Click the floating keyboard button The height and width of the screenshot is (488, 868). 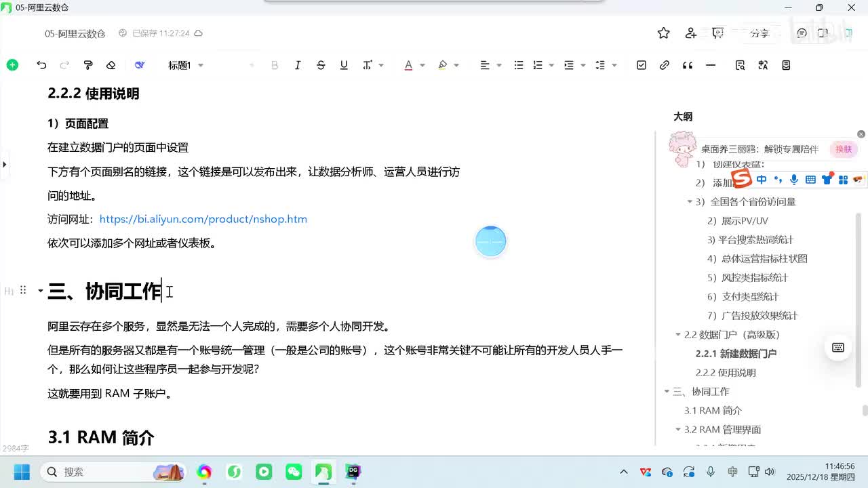(x=838, y=348)
